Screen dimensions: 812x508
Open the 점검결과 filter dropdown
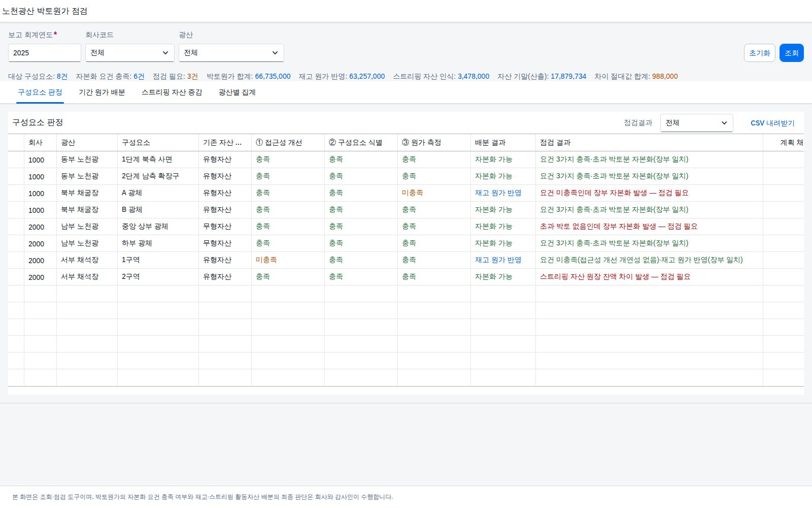click(x=696, y=123)
